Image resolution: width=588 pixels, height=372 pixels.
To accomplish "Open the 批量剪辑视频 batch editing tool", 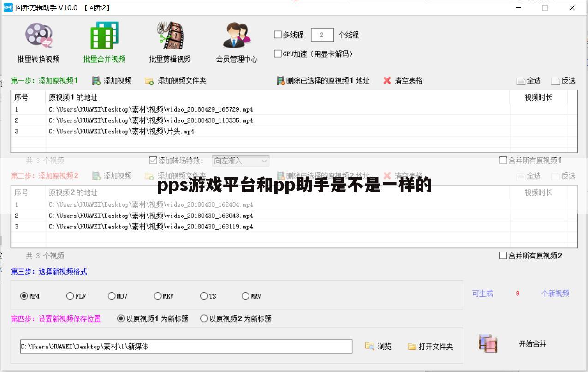I will 170,42.
